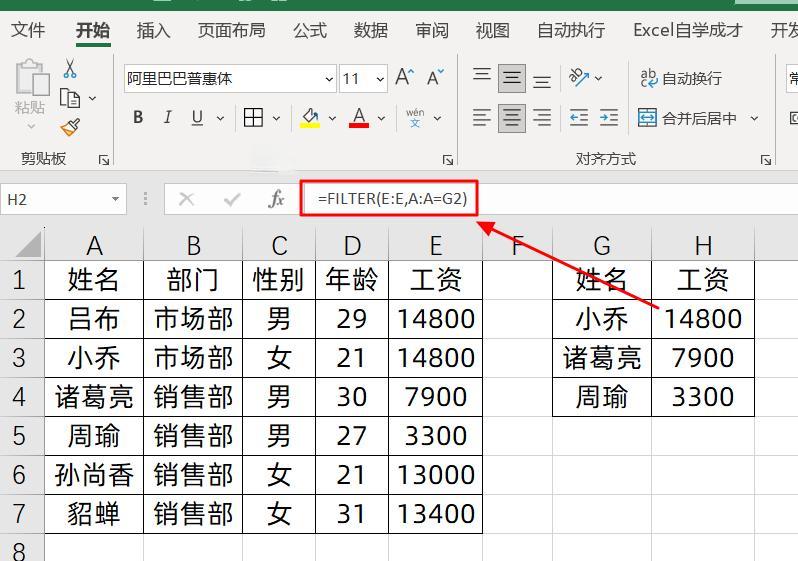This screenshot has height=561, width=798.
Task: Click the Align Right icon
Action: 542,118
